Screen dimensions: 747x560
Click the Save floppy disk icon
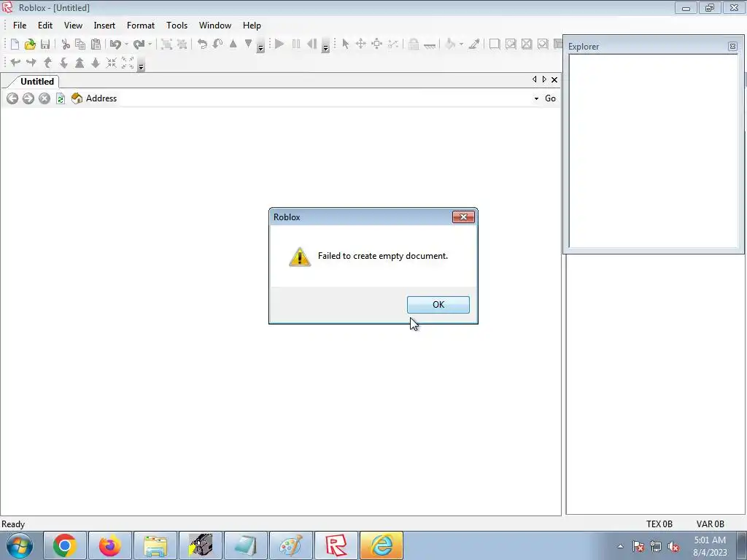(x=45, y=44)
